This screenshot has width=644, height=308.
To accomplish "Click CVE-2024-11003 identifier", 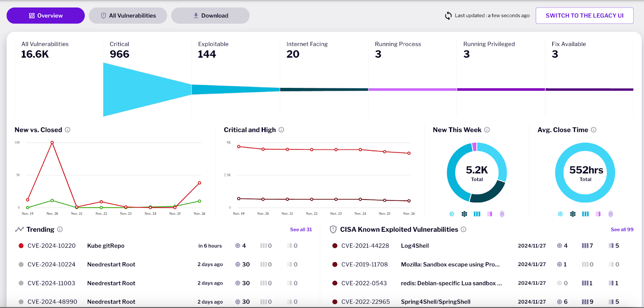I will (x=51, y=283).
